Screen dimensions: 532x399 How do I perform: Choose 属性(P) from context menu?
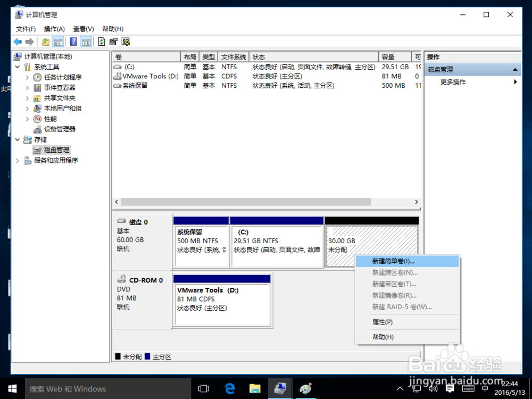point(407,322)
